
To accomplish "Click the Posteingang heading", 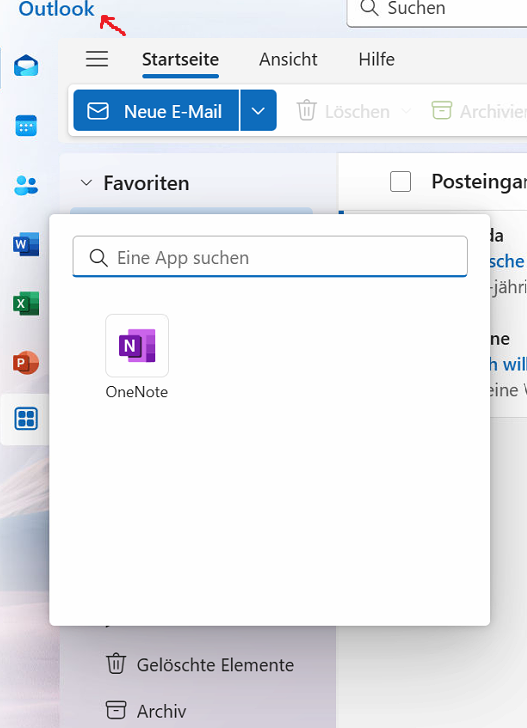I will [x=479, y=182].
